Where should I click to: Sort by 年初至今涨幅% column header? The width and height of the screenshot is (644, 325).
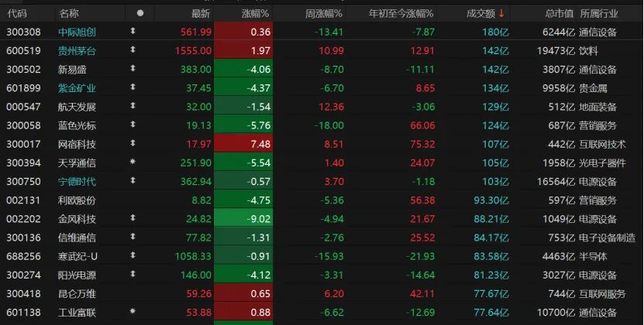(397, 13)
